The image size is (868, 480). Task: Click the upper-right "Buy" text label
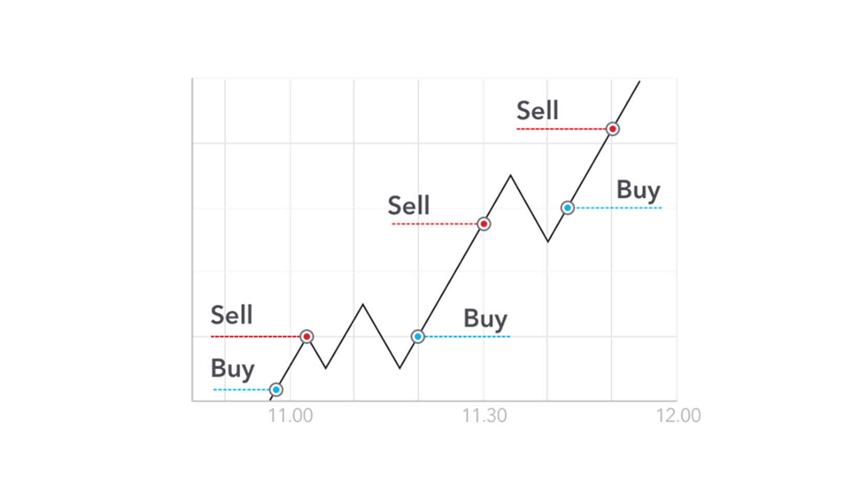point(638,190)
